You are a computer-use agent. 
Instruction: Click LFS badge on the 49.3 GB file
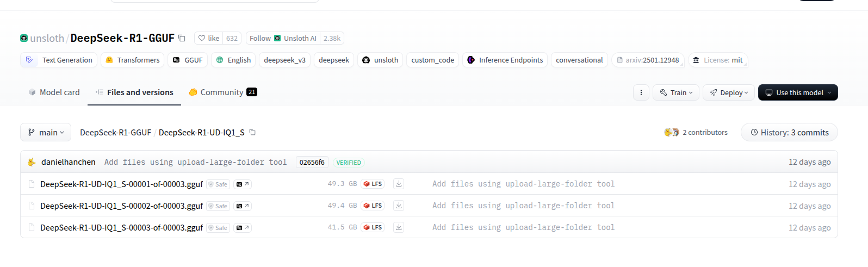(373, 184)
